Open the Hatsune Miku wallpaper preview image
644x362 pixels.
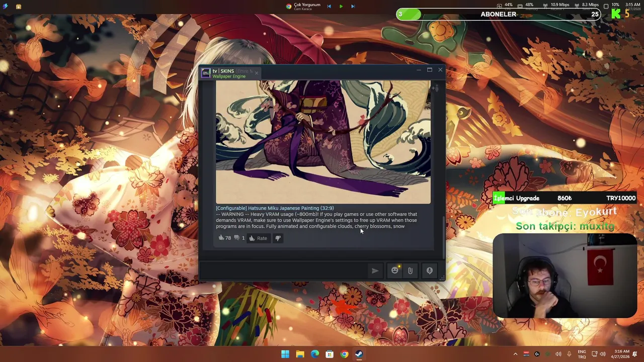323,142
